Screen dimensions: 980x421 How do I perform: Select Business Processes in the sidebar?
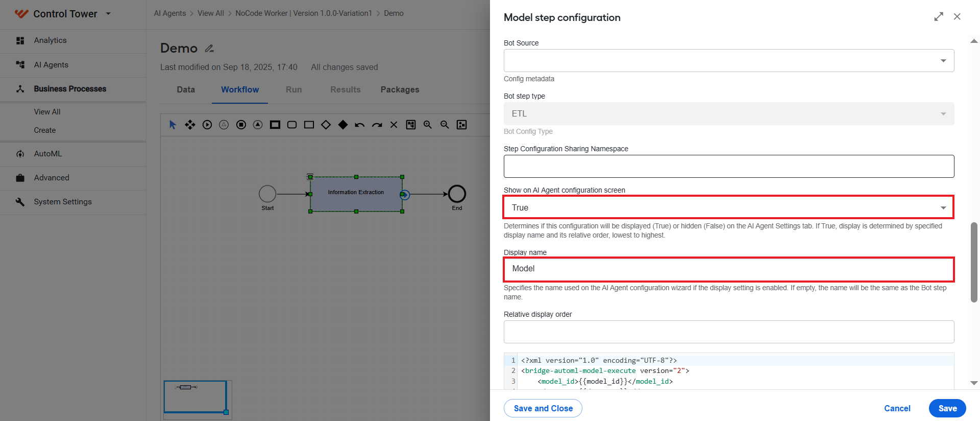(x=73, y=89)
